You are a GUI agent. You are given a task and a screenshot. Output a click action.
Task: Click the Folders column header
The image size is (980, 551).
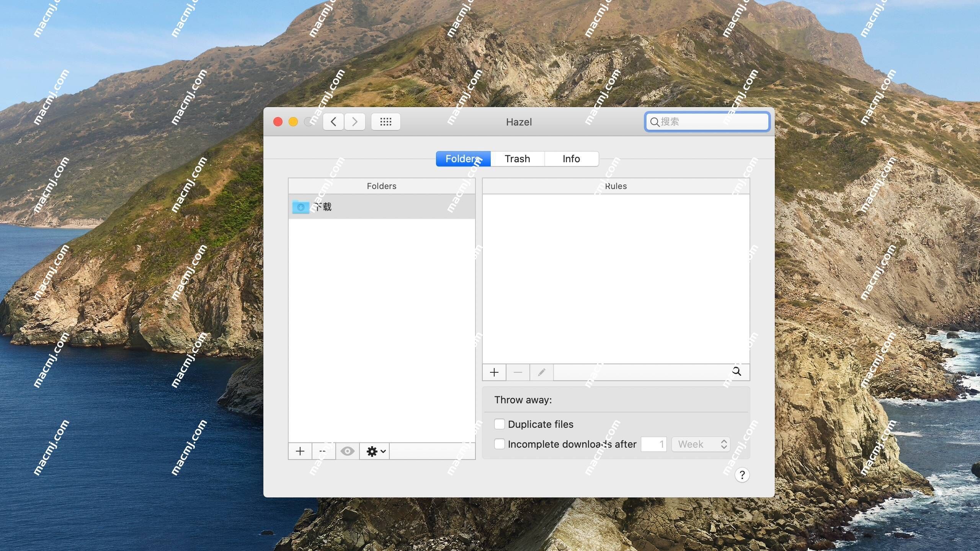pos(382,186)
